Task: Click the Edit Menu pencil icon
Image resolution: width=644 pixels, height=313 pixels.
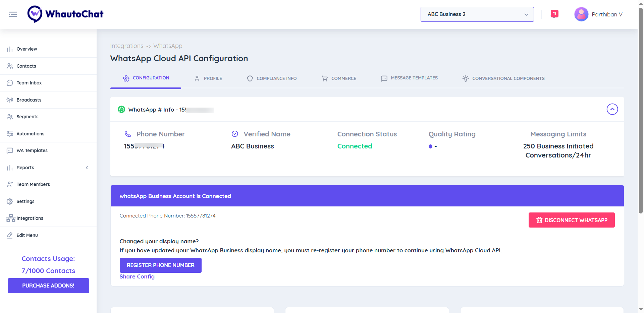Action: [x=10, y=235]
